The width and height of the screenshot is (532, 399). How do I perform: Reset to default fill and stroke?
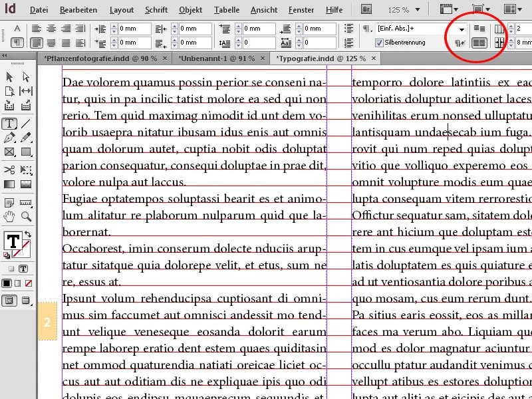[6, 255]
